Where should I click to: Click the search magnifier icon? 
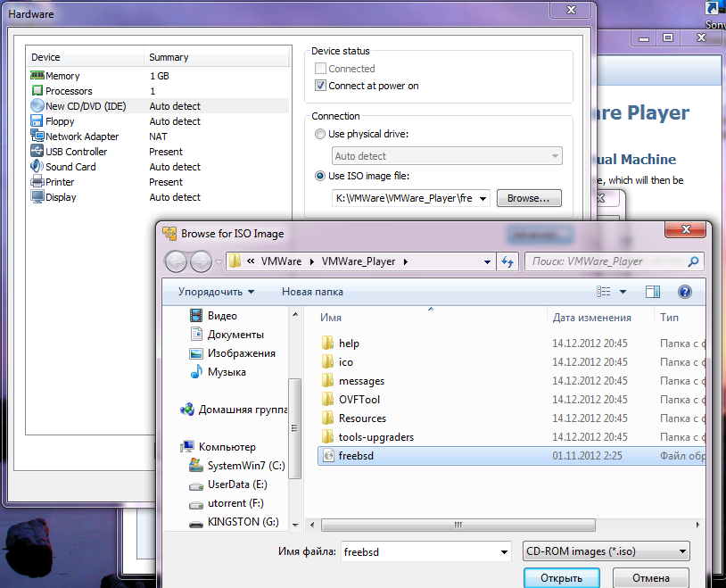[693, 261]
